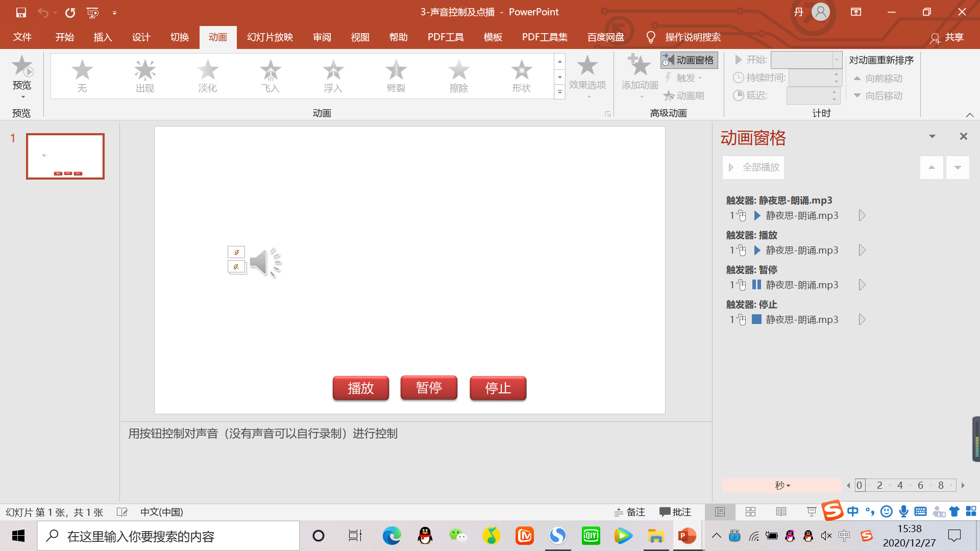Switch to reading view icon
The image size is (980, 551).
[x=781, y=512]
